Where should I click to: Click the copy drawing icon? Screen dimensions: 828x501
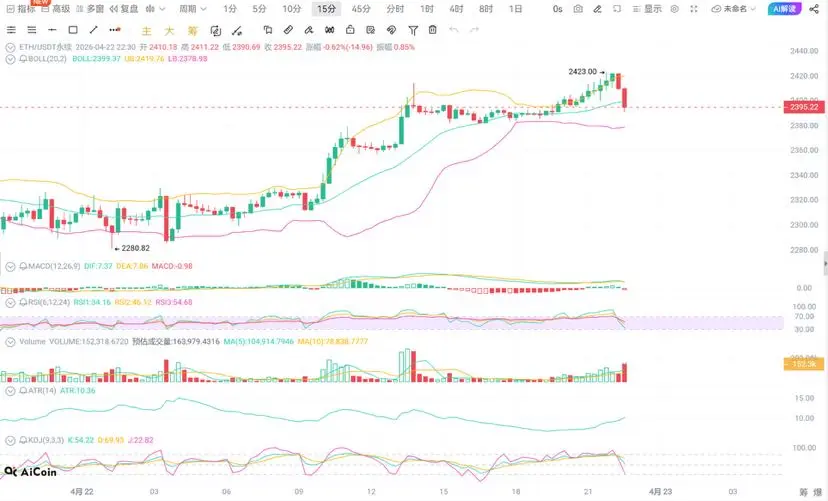pos(268,30)
